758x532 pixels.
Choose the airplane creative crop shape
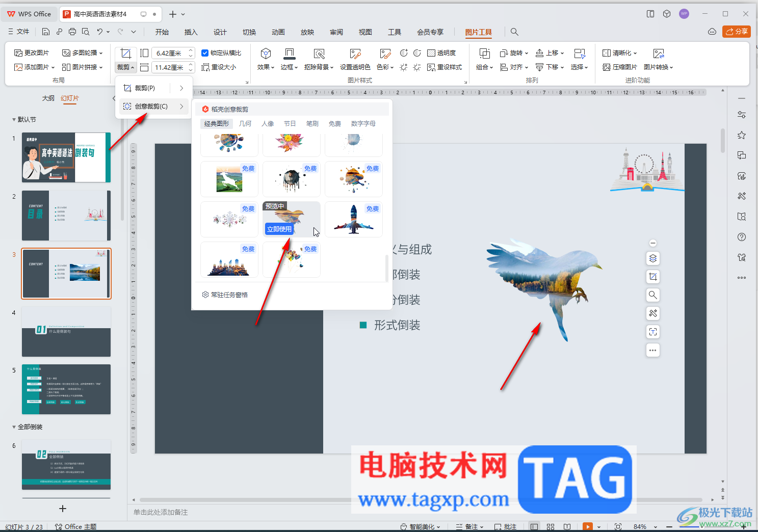point(353,220)
